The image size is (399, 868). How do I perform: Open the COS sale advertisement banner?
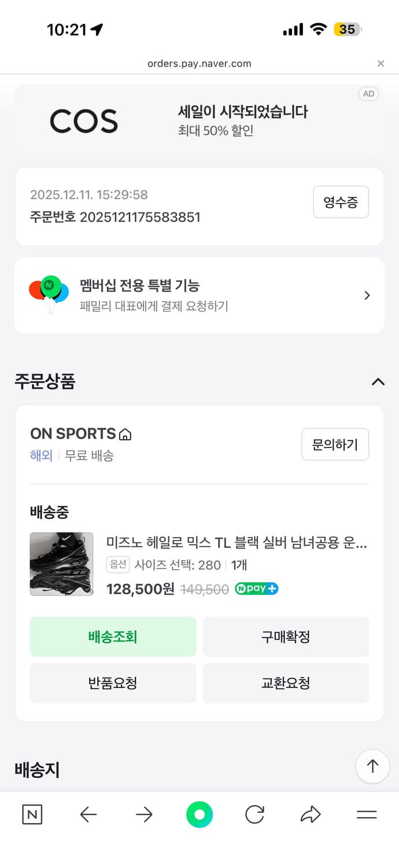click(x=199, y=120)
